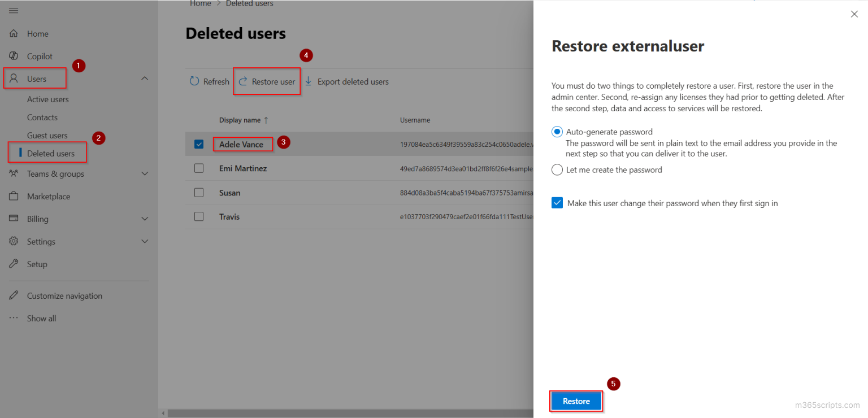Click the Marketplace bag icon

point(14,196)
